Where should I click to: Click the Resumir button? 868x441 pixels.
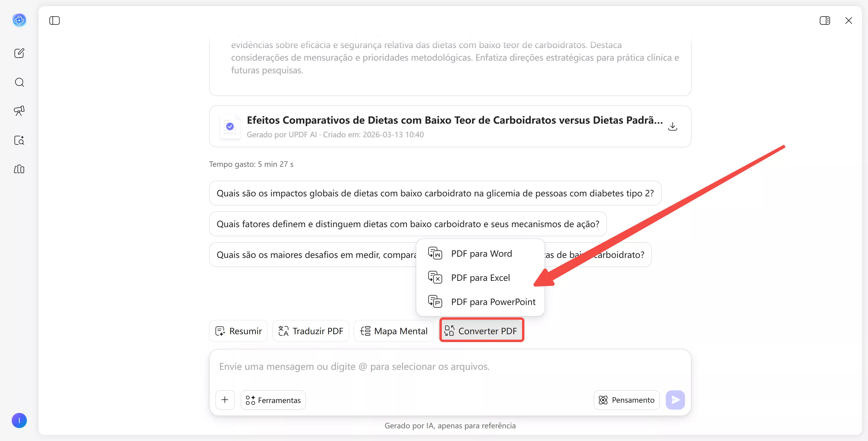pos(239,331)
